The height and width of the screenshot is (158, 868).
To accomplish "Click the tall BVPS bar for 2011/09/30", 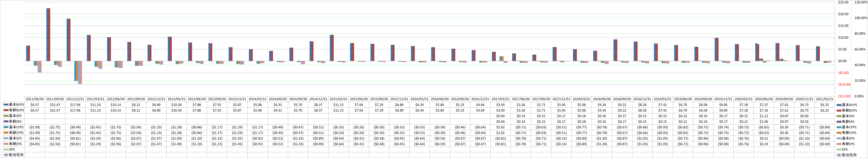I will [x=48, y=35].
